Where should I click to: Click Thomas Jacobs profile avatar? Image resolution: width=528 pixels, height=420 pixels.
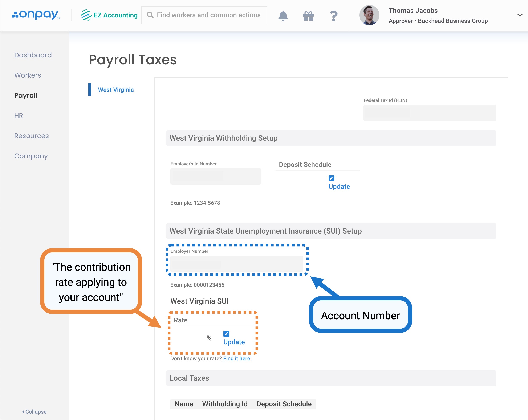pyautogui.click(x=369, y=15)
